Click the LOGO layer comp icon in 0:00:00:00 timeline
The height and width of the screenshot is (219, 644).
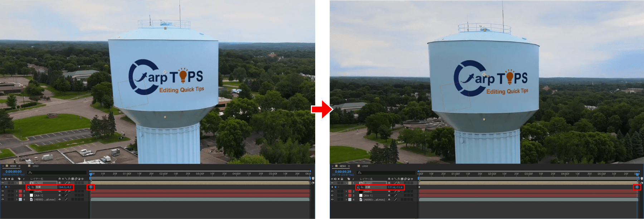(31, 183)
